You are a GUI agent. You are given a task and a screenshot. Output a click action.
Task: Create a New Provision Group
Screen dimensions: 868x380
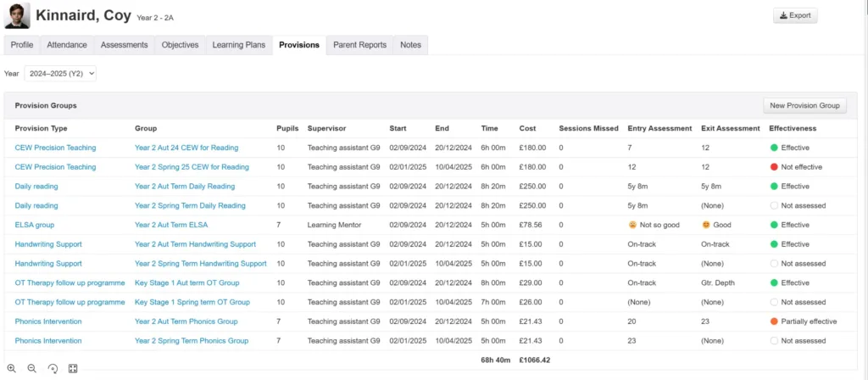point(804,105)
